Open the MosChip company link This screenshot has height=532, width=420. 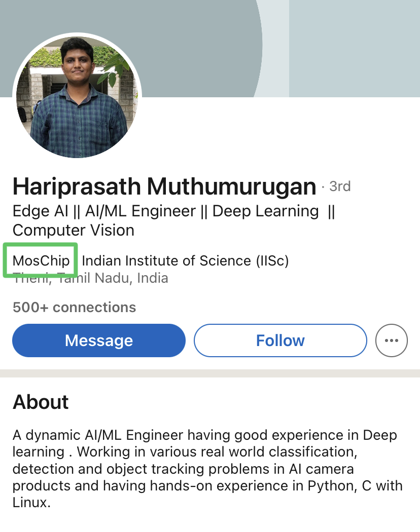coord(41,260)
